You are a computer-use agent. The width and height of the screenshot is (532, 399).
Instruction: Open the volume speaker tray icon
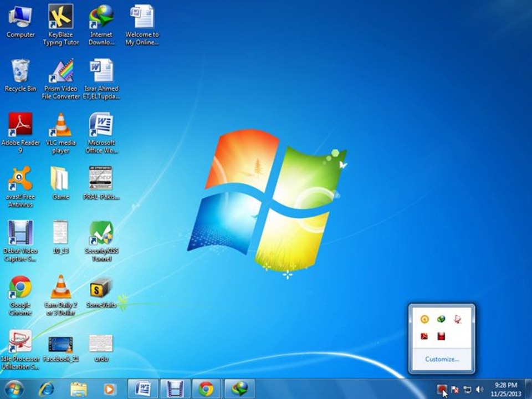[x=480, y=390]
